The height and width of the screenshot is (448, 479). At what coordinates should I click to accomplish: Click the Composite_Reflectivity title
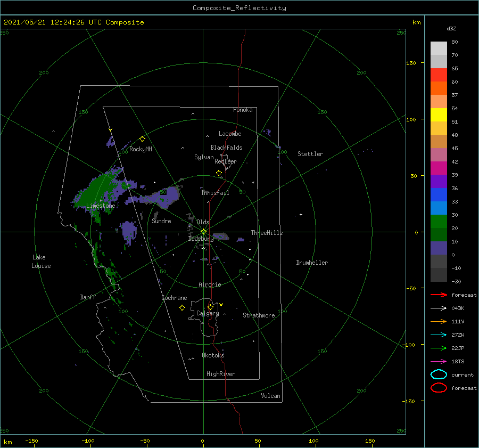(240, 8)
